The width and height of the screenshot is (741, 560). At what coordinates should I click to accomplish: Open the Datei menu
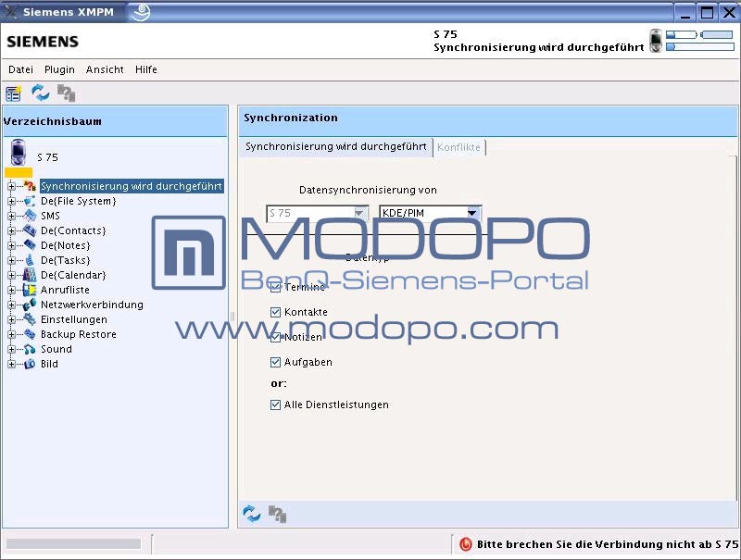(20, 69)
